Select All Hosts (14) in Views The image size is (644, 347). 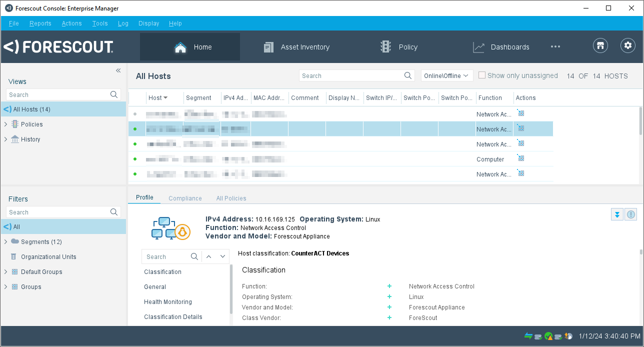pyautogui.click(x=63, y=109)
